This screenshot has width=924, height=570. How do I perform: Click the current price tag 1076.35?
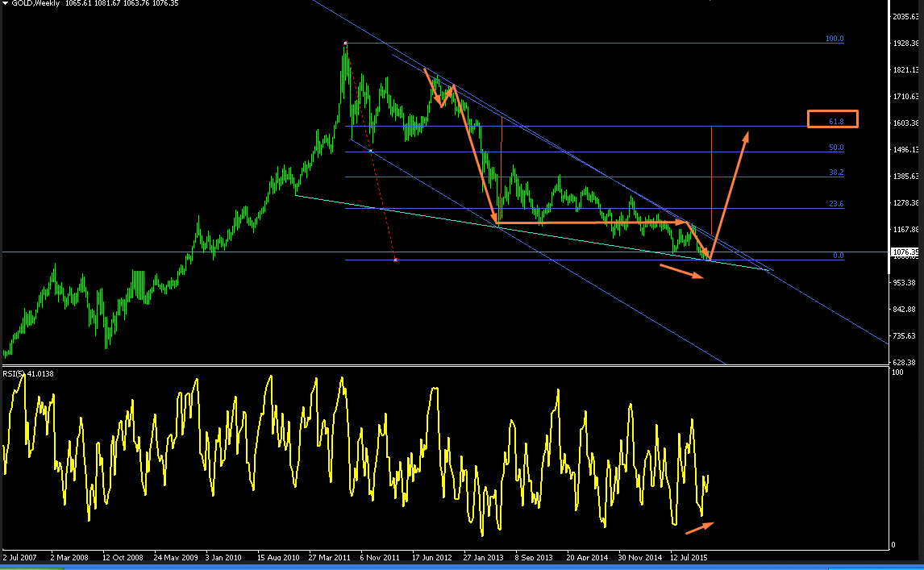[905, 252]
